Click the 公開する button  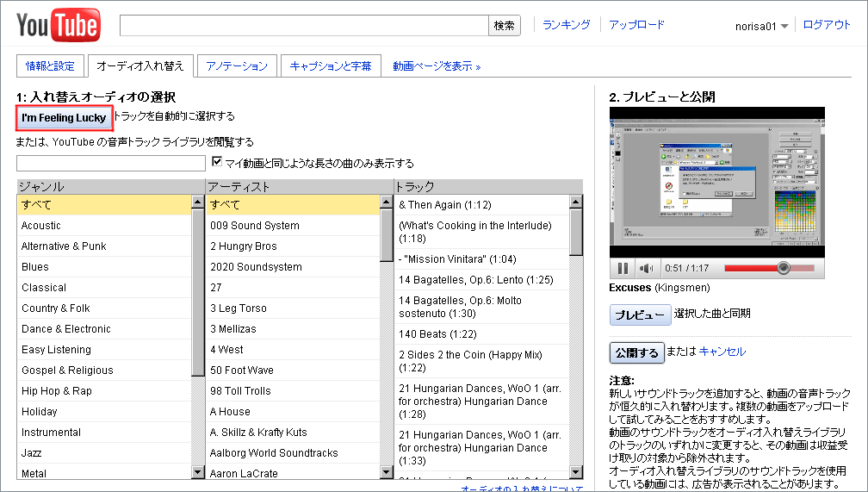[x=636, y=352]
